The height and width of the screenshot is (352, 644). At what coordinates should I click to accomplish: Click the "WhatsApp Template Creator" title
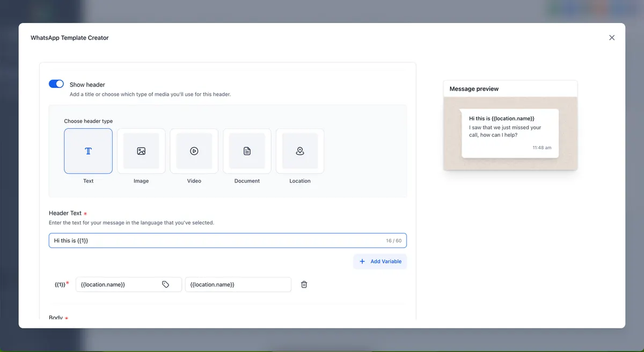[70, 38]
